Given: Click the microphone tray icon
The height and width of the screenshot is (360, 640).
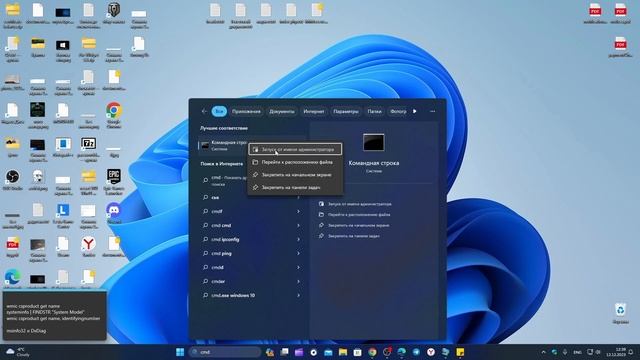Looking at the screenshot, I should tap(565, 352).
